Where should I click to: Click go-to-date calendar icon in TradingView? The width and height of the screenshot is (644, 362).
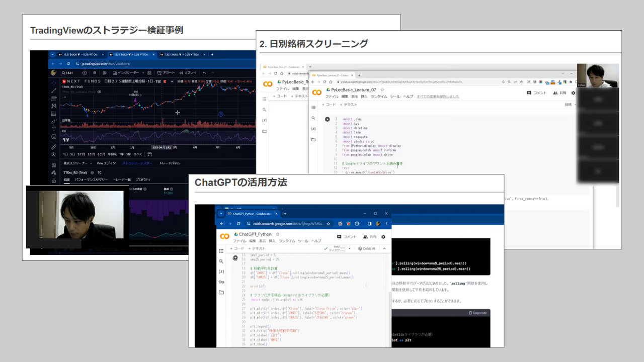coord(149,154)
